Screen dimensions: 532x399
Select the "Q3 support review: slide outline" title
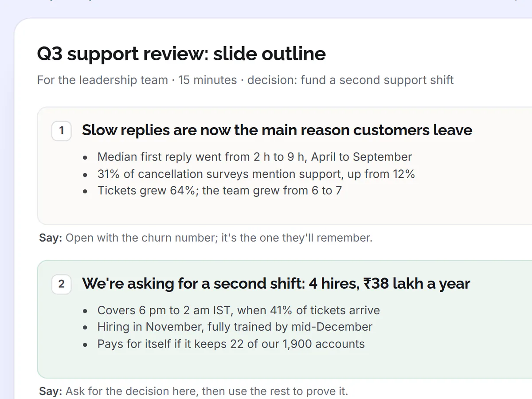[x=181, y=54]
